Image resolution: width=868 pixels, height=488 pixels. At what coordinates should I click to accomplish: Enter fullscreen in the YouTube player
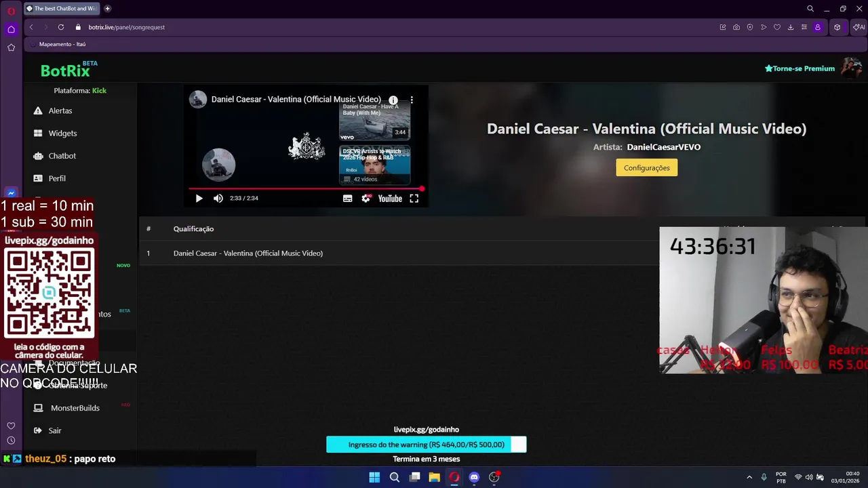coord(414,199)
